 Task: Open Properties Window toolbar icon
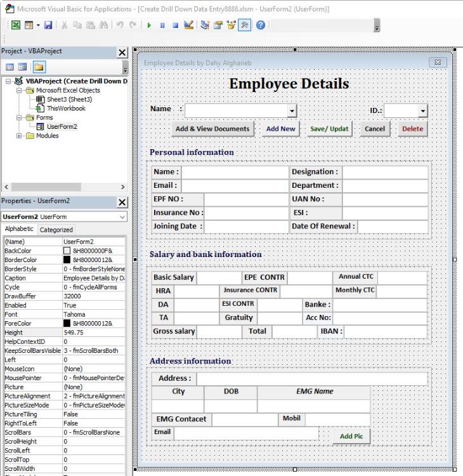[218, 25]
